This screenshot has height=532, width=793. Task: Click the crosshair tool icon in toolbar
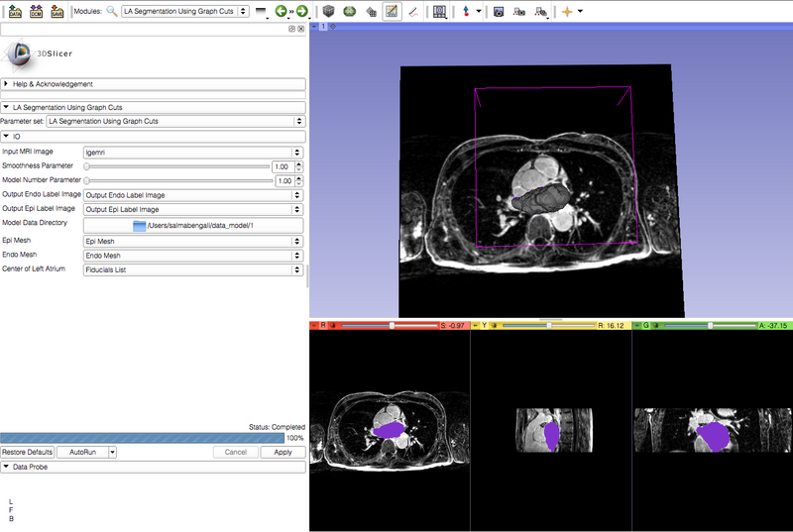pos(567,12)
